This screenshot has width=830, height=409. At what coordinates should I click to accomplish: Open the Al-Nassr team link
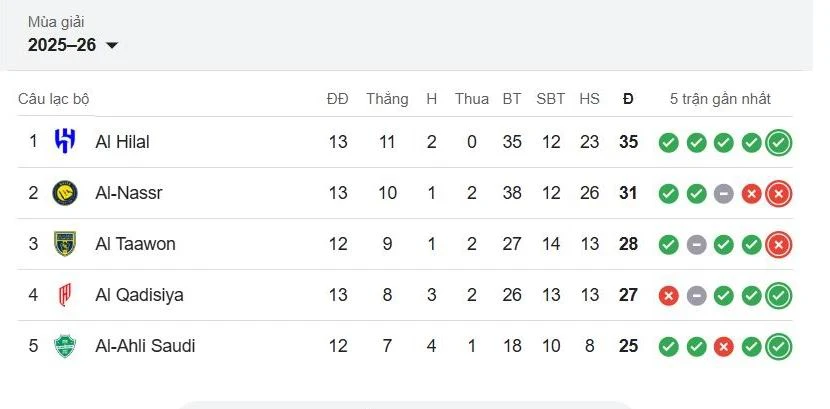pyautogui.click(x=128, y=193)
